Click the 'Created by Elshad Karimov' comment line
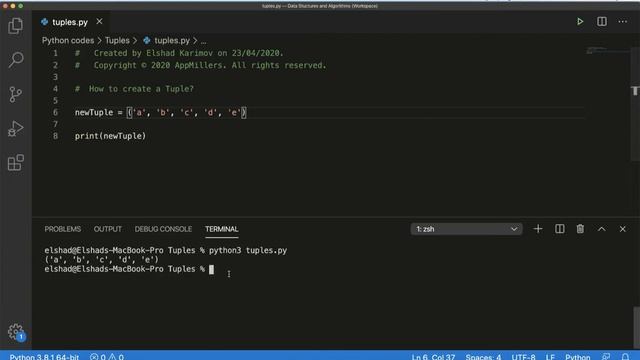The width and height of the screenshot is (640, 360). pyautogui.click(x=179, y=53)
